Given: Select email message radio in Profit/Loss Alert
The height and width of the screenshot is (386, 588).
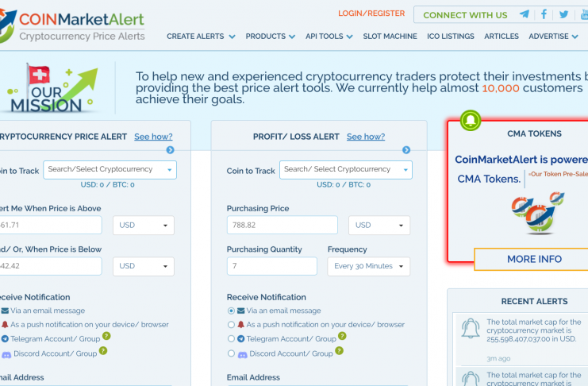Looking at the screenshot, I should click(x=231, y=311).
